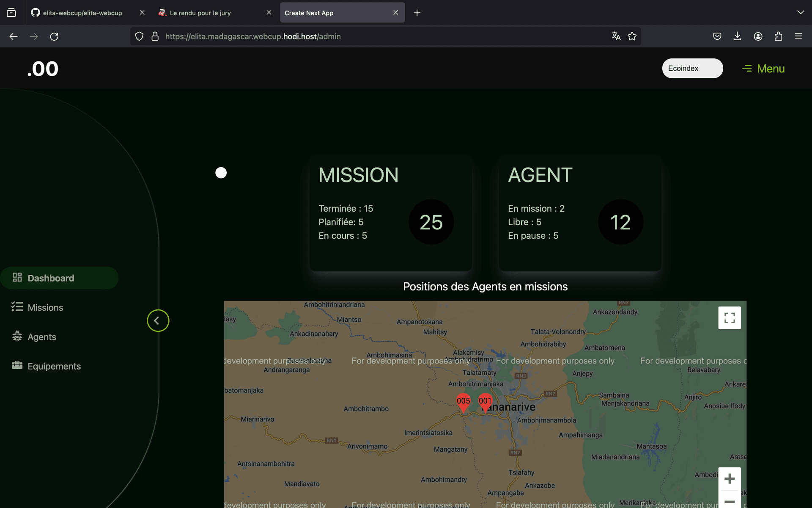
Task: Open the browser application menu
Action: [798, 36]
